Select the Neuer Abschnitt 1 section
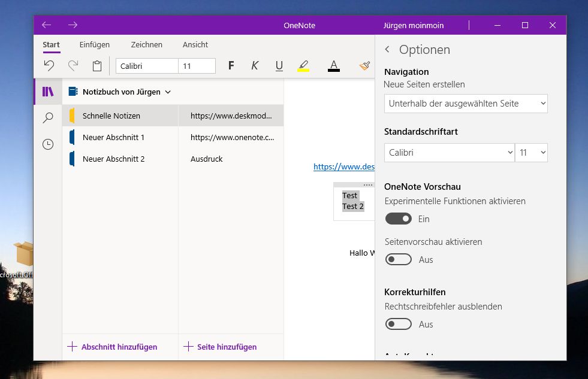 (120, 137)
